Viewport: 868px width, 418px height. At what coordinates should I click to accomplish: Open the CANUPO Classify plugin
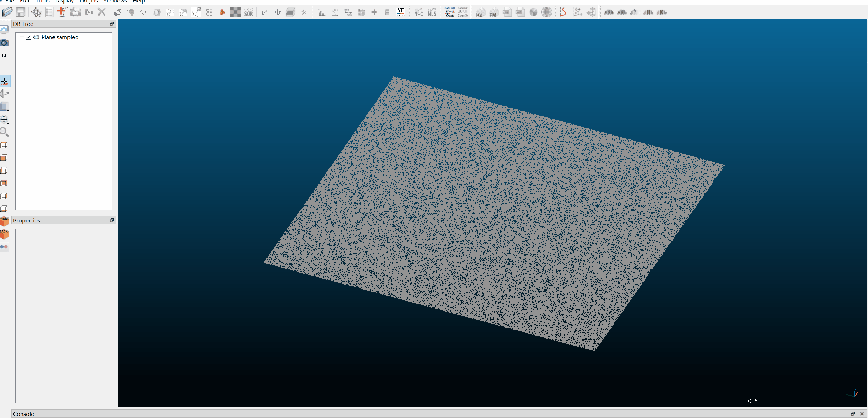463,12
